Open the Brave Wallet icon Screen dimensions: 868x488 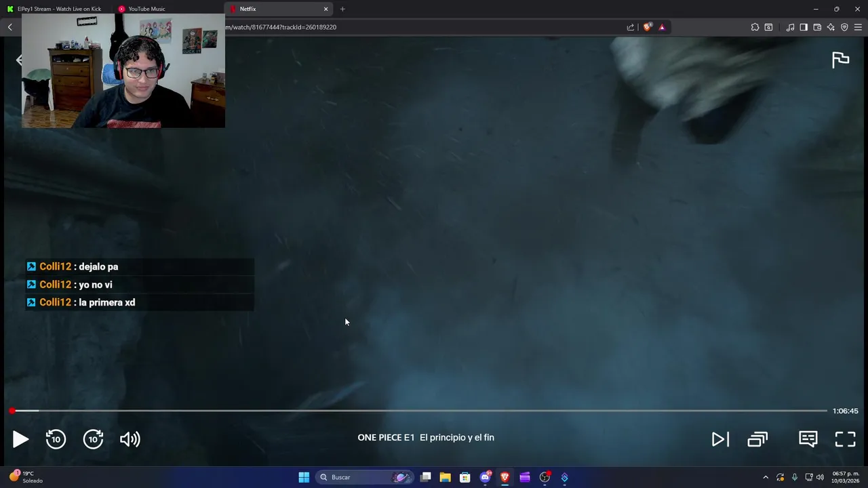click(x=817, y=27)
